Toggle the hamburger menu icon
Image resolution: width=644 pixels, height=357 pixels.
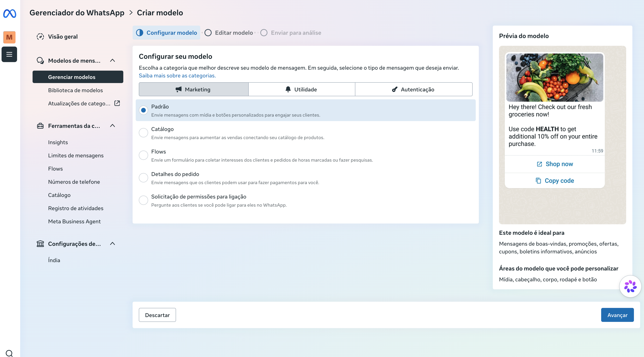[9, 54]
